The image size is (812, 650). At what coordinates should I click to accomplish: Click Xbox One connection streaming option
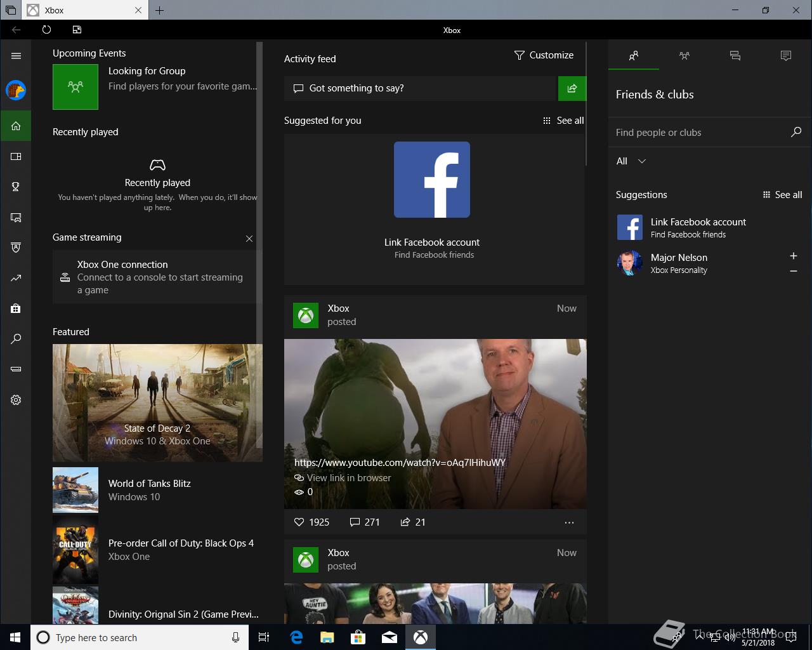tap(155, 277)
